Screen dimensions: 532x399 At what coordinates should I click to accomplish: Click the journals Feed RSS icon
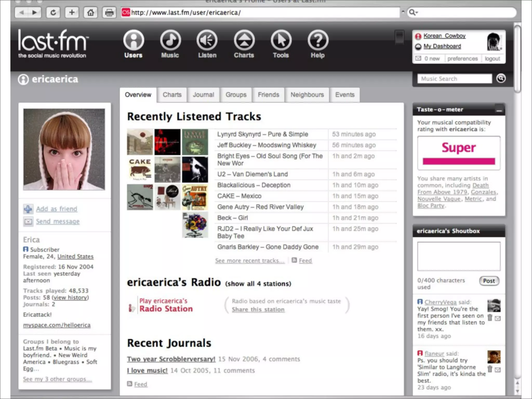130,384
